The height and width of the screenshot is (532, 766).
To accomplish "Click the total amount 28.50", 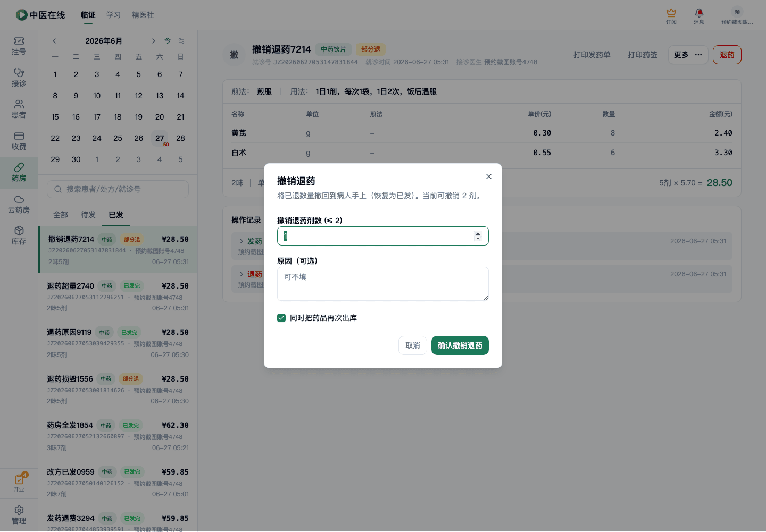I will 720,183.
